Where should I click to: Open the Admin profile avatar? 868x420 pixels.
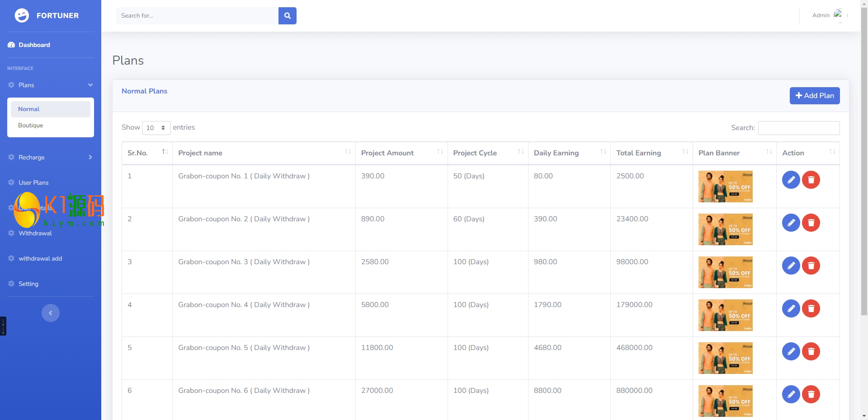[x=838, y=14]
